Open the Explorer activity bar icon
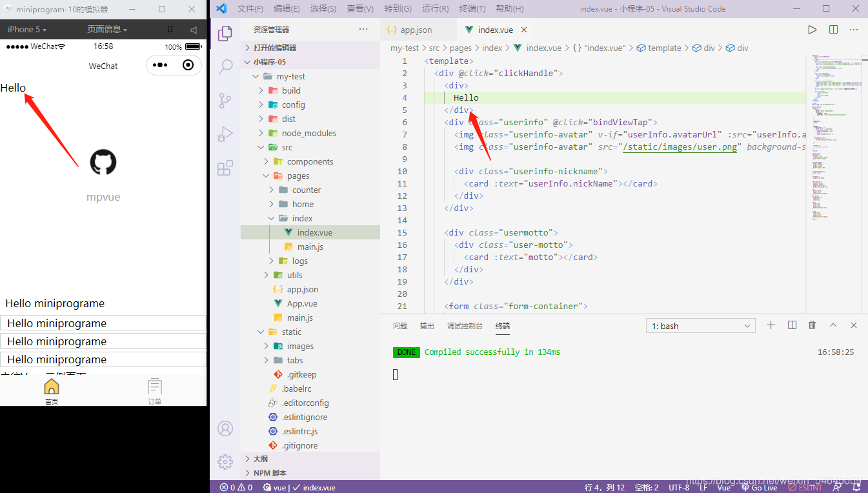868x493 pixels. click(x=225, y=34)
